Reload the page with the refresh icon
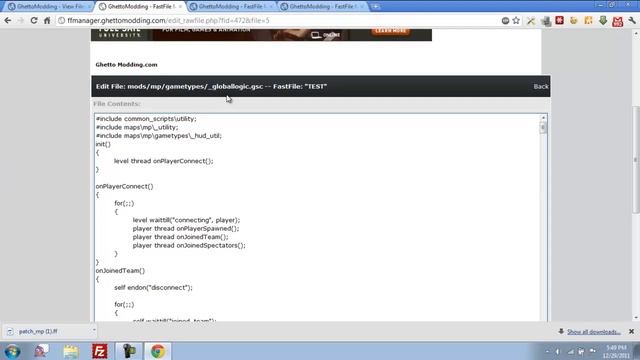This screenshot has width=640, height=360. 34,20
